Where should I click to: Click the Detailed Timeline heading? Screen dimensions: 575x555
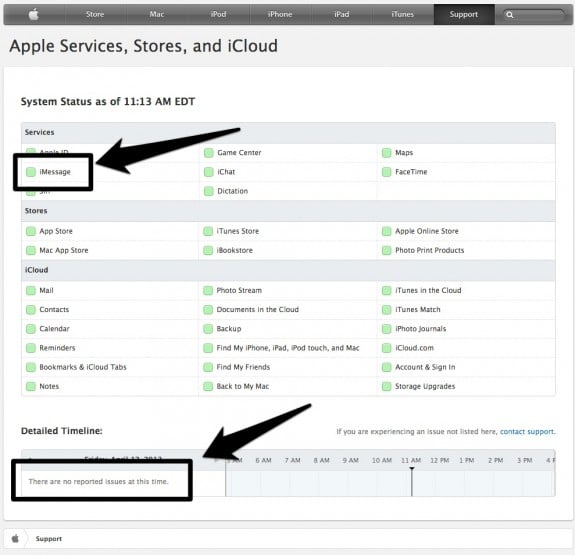(x=62, y=431)
